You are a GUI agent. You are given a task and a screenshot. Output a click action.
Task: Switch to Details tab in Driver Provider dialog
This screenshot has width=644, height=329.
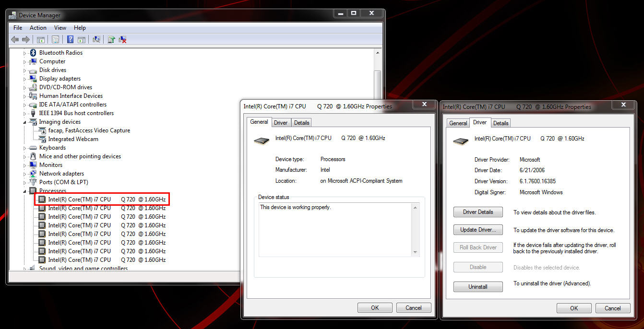pyautogui.click(x=501, y=123)
